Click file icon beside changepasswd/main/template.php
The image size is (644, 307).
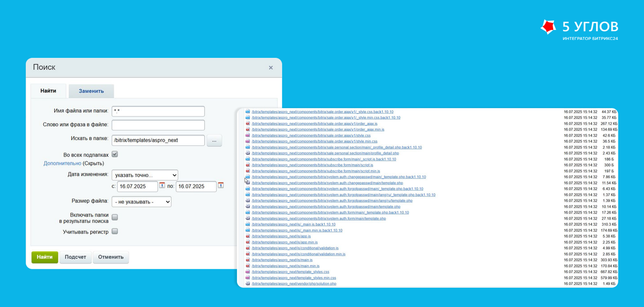point(248,183)
